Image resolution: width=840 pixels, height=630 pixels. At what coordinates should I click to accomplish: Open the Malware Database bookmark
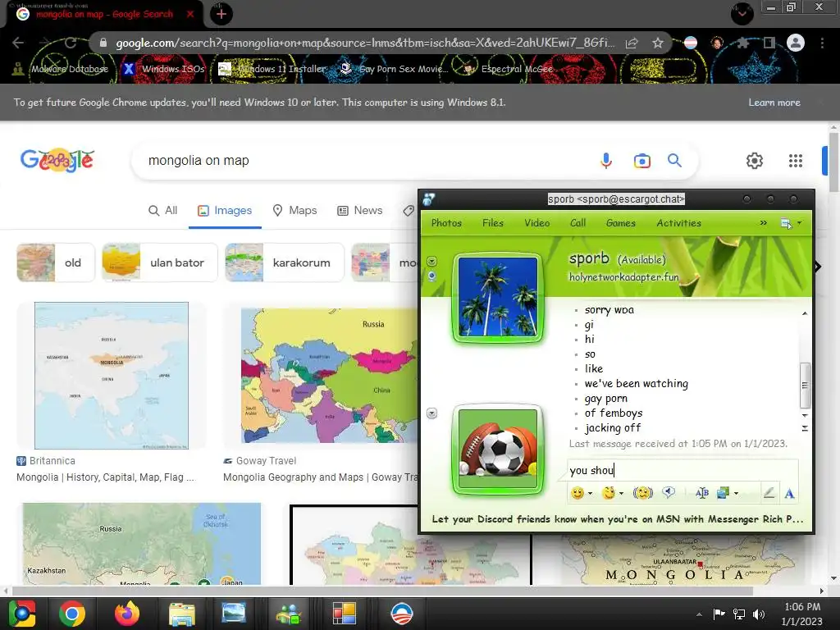point(61,69)
